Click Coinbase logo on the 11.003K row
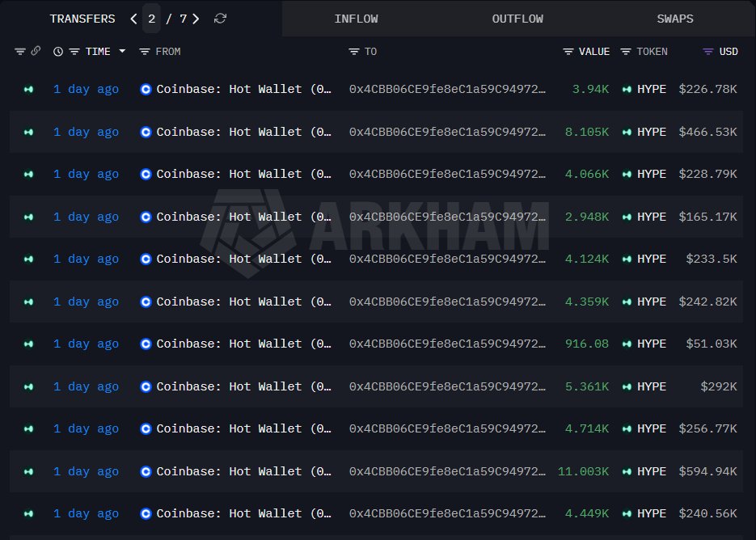756x540 pixels. pos(146,471)
